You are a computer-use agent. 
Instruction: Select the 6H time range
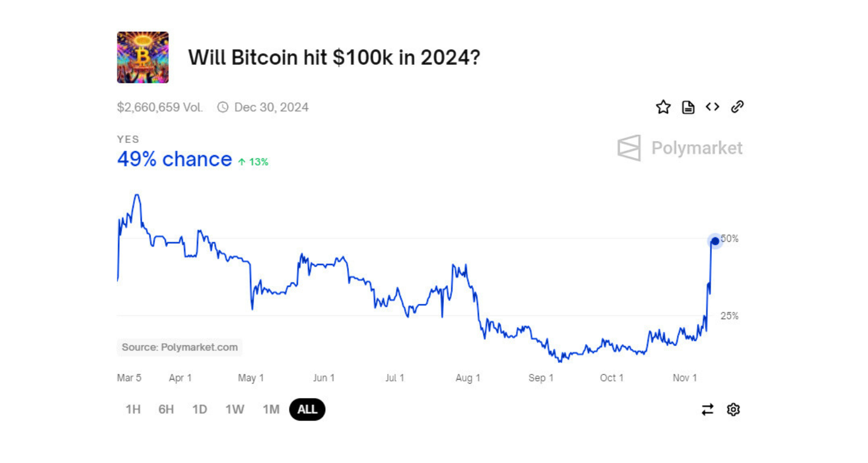pos(166,410)
